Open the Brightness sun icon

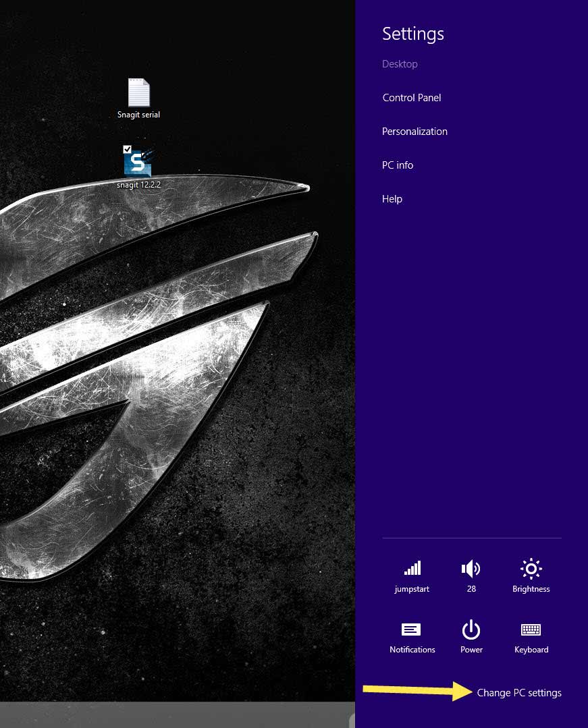click(x=531, y=569)
